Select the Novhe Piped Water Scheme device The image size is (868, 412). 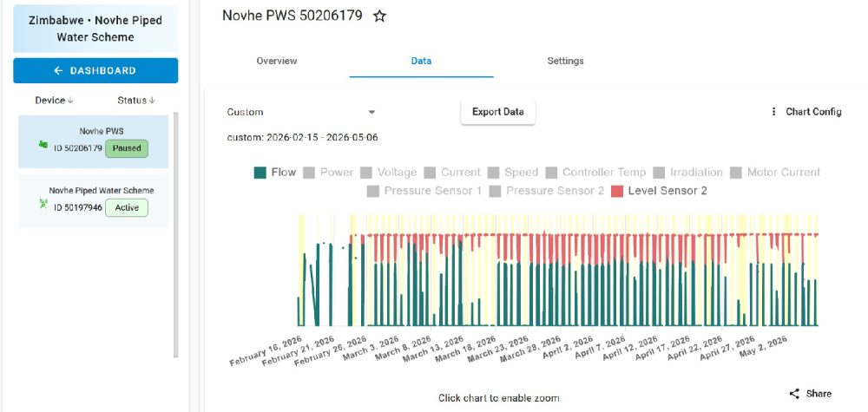click(93, 201)
